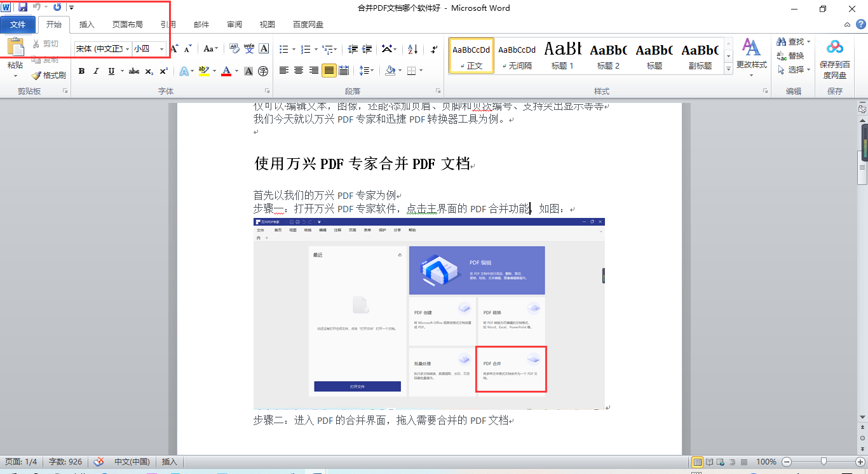Apply strikethrough to text

pos(134,71)
